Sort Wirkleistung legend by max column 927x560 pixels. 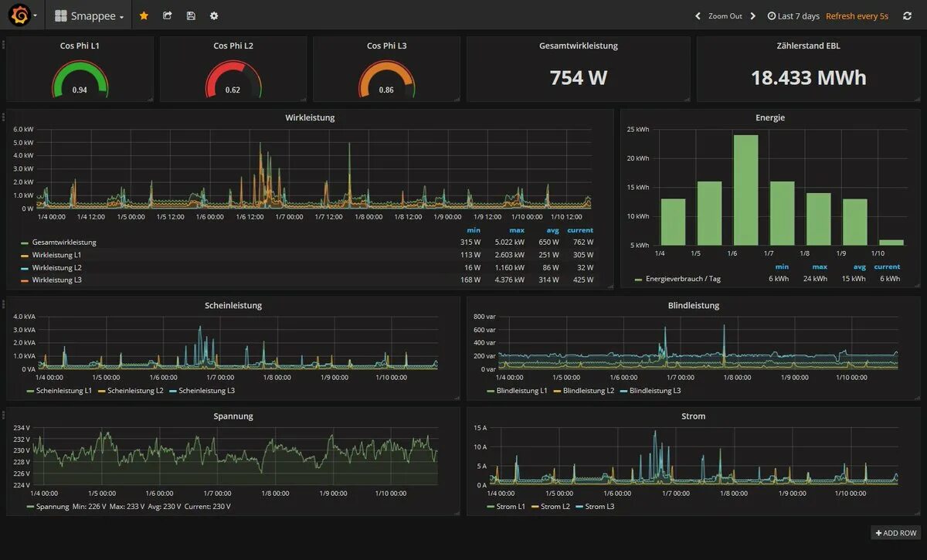pos(517,230)
